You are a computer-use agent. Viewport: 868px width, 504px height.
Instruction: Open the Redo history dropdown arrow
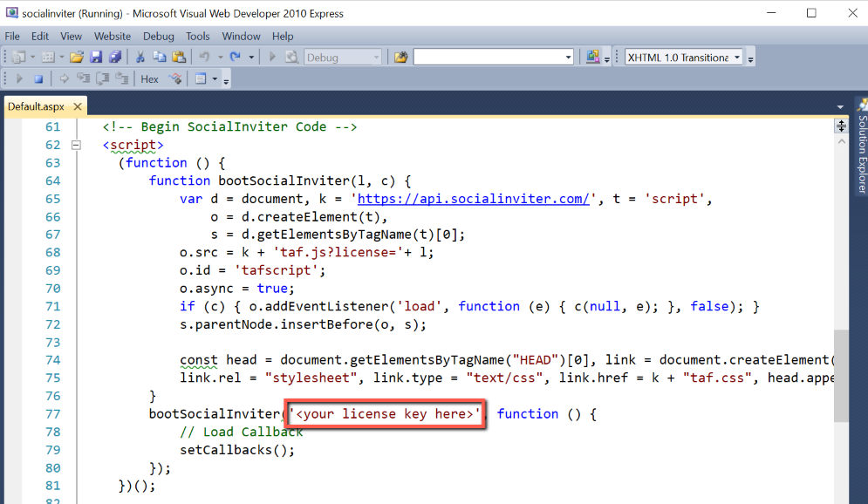(251, 57)
